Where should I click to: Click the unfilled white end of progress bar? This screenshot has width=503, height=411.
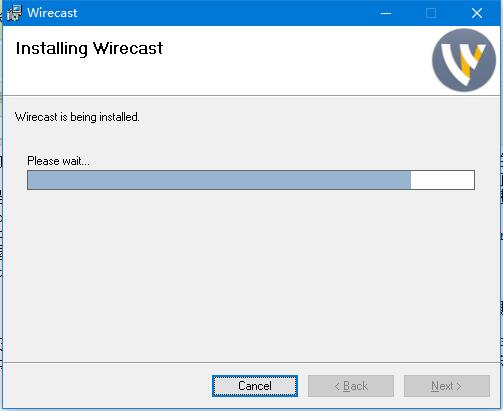click(x=442, y=180)
